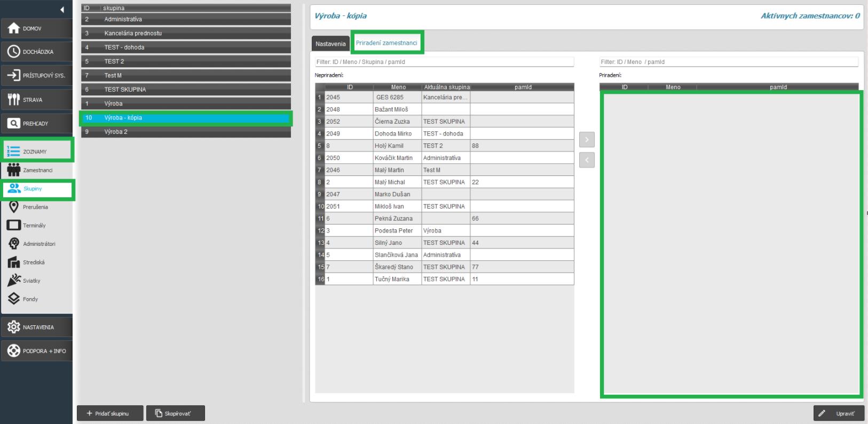Click the Prehľady magnifier icon
This screenshot has height=424, width=868.
(x=14, y=123)
